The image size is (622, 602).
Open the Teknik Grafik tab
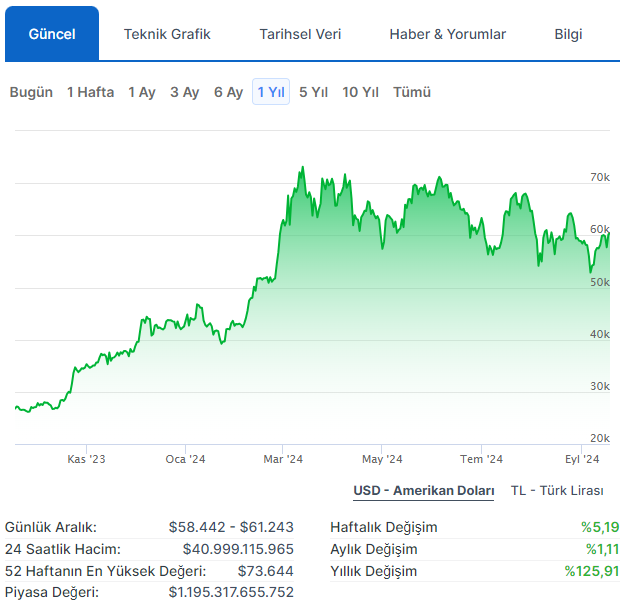tap(167, 34)
